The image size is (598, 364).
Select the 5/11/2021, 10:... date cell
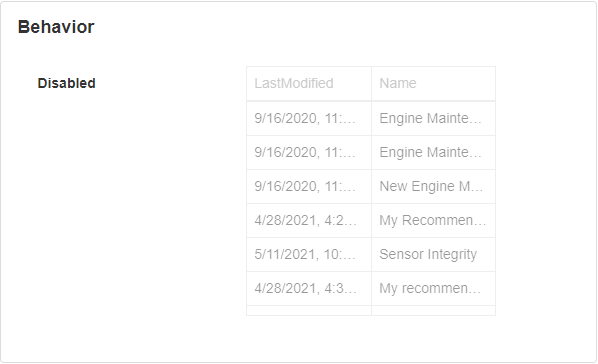pyautogui.click(x=309, y=254)
